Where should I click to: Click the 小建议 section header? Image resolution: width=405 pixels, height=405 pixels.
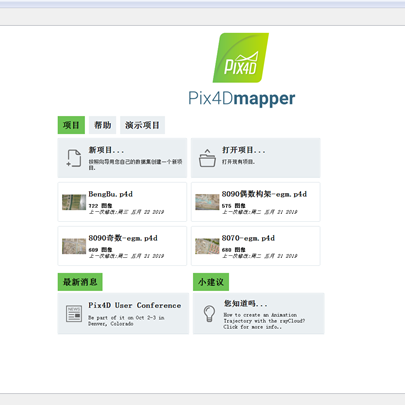[211, 282]
